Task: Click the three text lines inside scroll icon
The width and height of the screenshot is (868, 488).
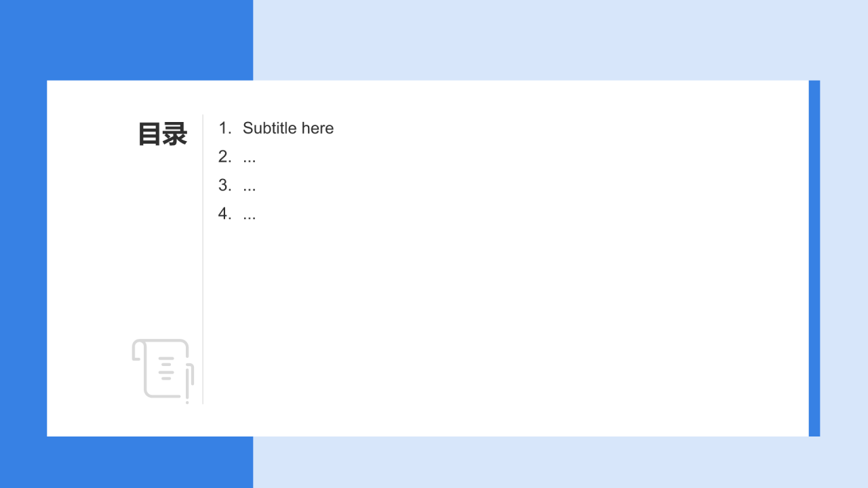Action: click(x=166, y=368)
